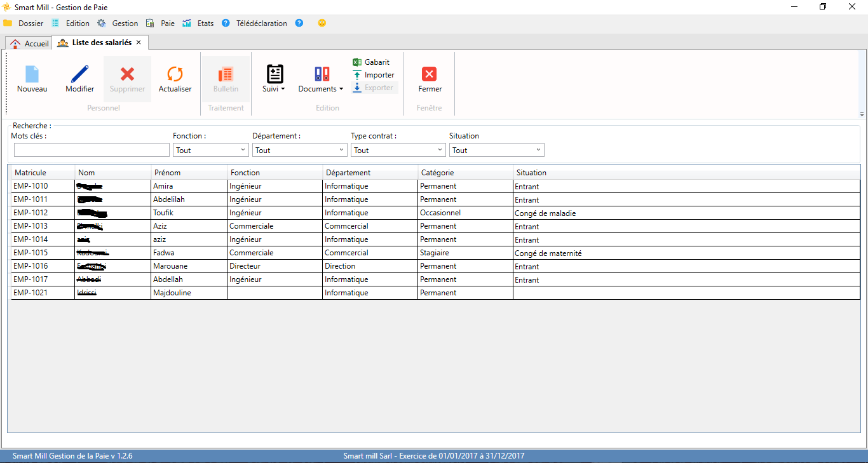This screenshot has height=463, width=868.
Task: Click Congé de maladie situation cell
Action: coord(686,213)
